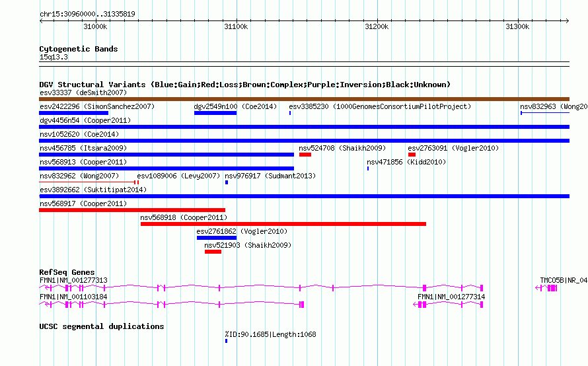Click the esv33337 (deSmith2007) label
588x366 pixels.
click(83, 92)
